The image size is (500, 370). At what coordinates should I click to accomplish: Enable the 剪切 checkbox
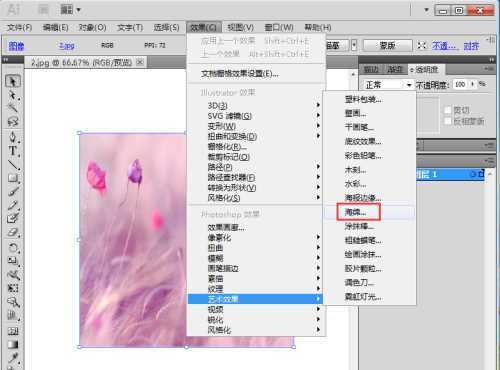click(x=448, y=110)
